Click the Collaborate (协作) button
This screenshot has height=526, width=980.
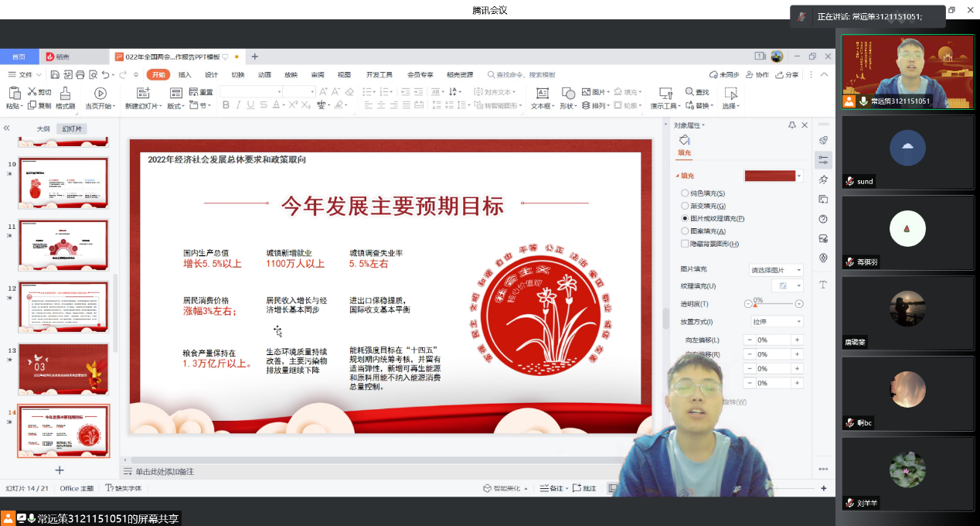[x=757, y=75]
